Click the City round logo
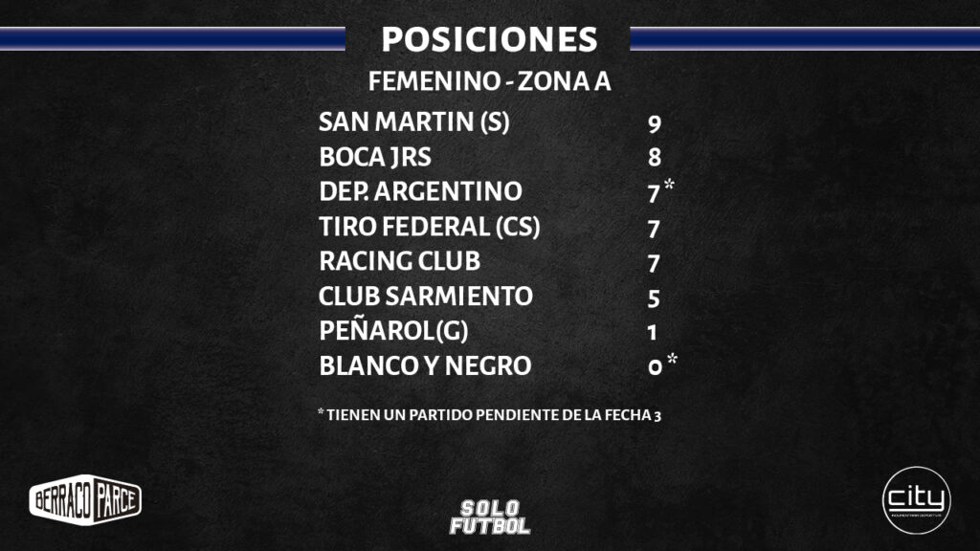Viewport: 980px width, 551px height. click(x=916, y=499)
